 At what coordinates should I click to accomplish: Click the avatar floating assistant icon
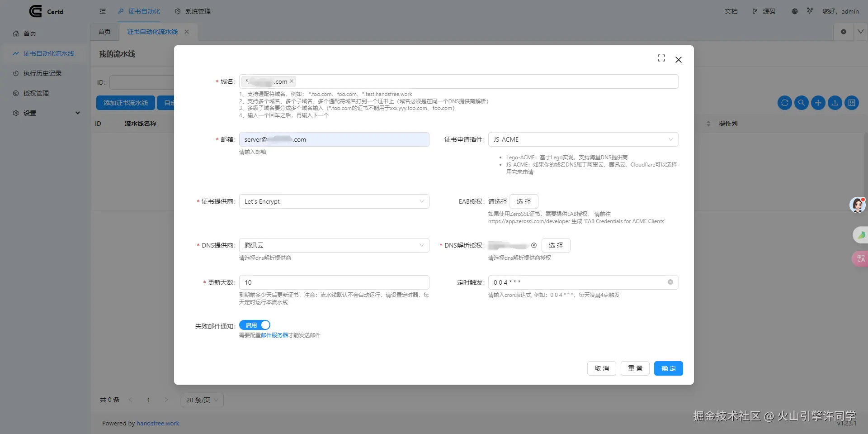[858, 205]
